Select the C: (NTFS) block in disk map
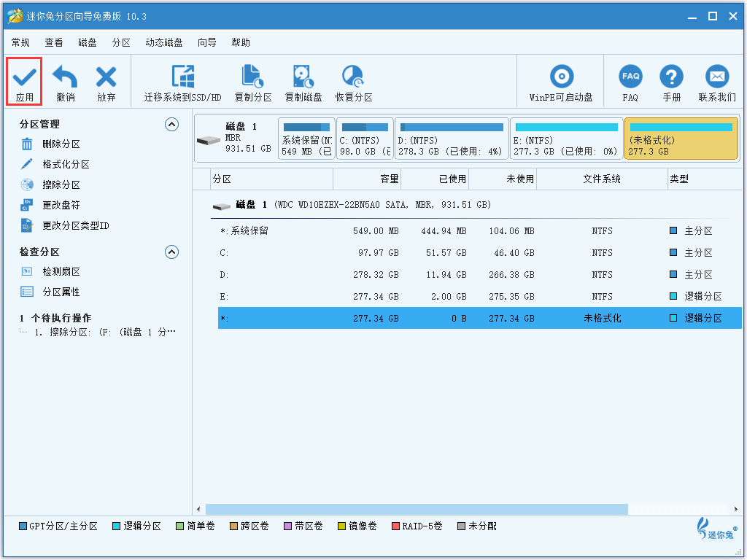This screenshot has height=560, width=747. [x=365, y=139]
